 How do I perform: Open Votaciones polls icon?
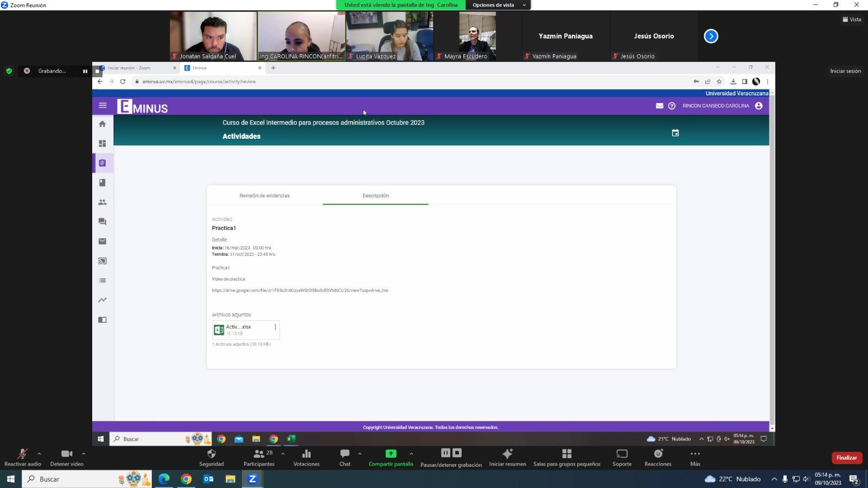(x=307, y=454)
